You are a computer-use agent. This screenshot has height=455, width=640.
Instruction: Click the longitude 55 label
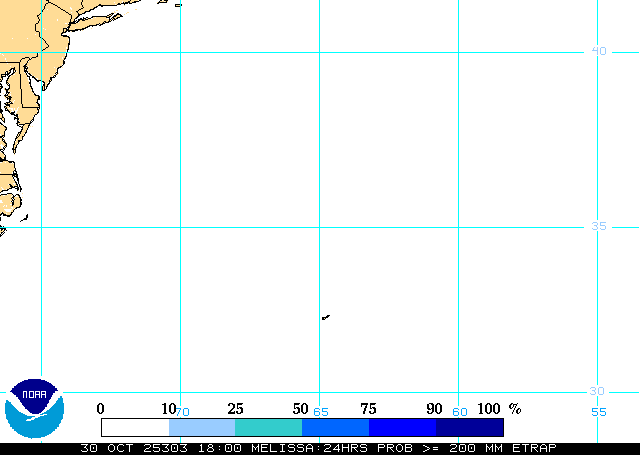click(598, 411)
